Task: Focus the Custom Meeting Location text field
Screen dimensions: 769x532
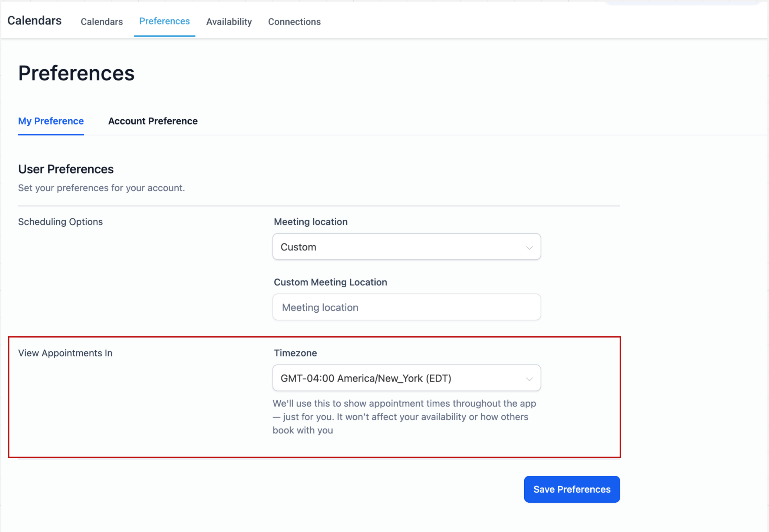Action: [x=406, y=307]
